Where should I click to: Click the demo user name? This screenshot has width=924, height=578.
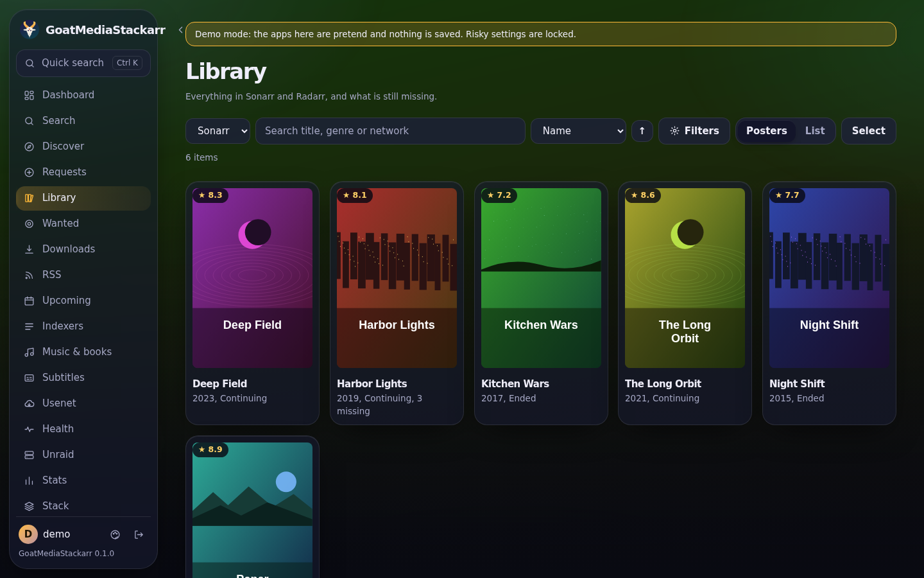(x=56, y=534)
